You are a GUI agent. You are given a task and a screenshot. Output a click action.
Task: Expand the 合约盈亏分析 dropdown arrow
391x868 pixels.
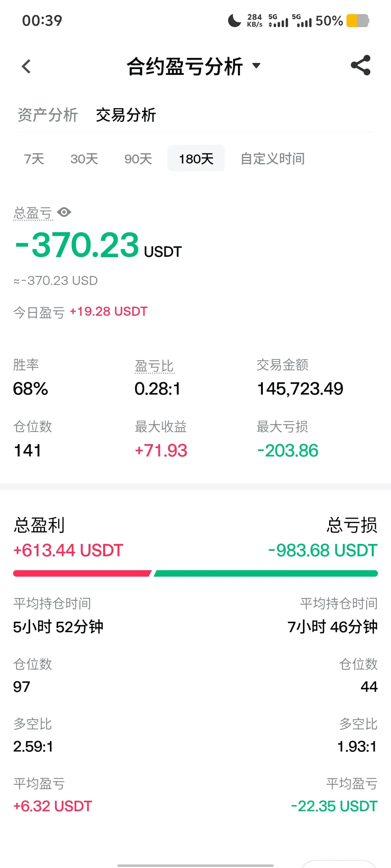(256, 66)
